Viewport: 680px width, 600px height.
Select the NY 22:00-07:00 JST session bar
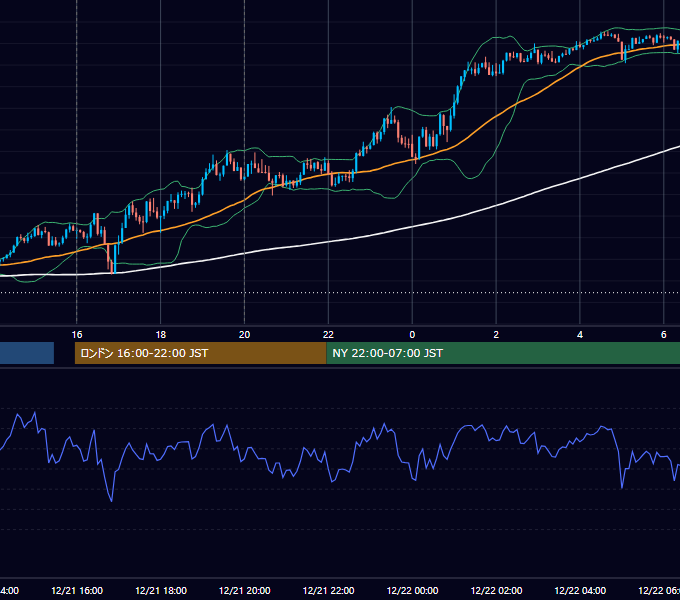[x=503, y=353]
